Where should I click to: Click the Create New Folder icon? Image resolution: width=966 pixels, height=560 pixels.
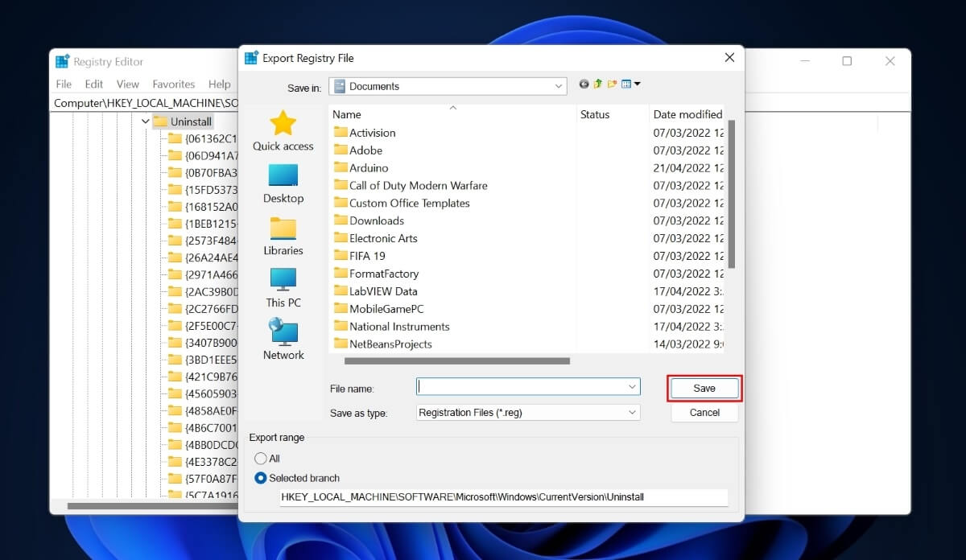coord(611,84)
